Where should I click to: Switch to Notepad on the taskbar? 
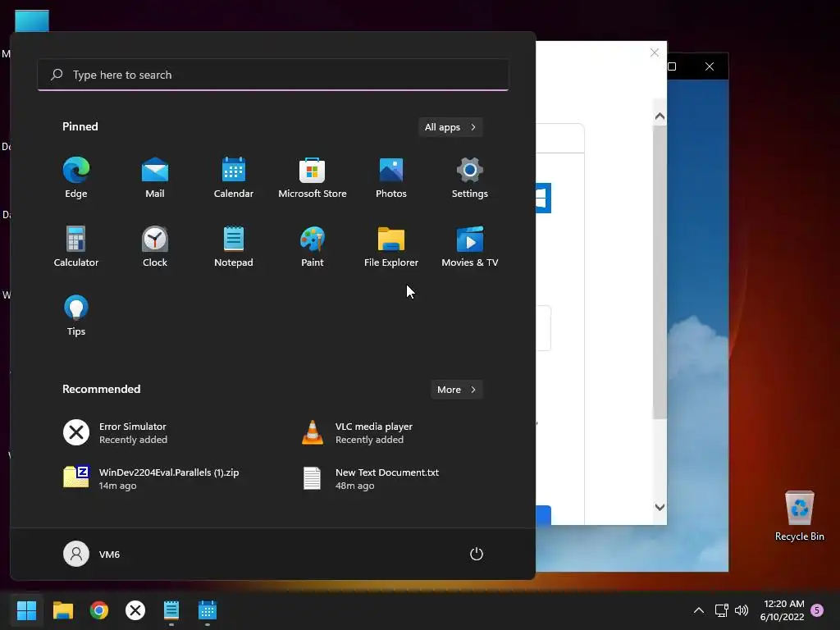(171, 610)
